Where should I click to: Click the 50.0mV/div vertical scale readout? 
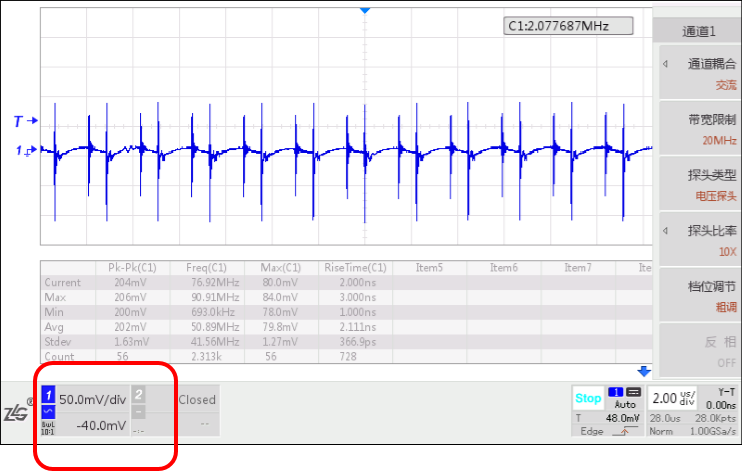92,399
